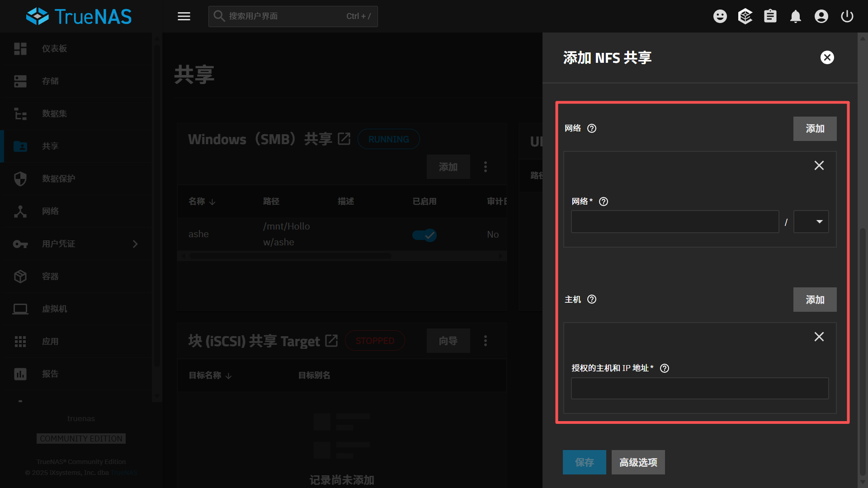Open the network mask dropdown
This screenshot has width=868, height=488.
click(x=811, y=222)
